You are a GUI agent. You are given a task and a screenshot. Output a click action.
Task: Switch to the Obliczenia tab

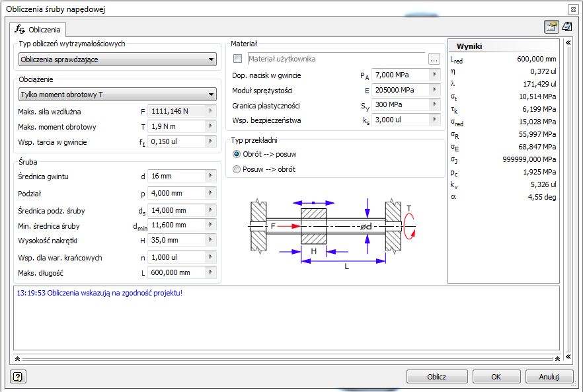coord(38,29)
